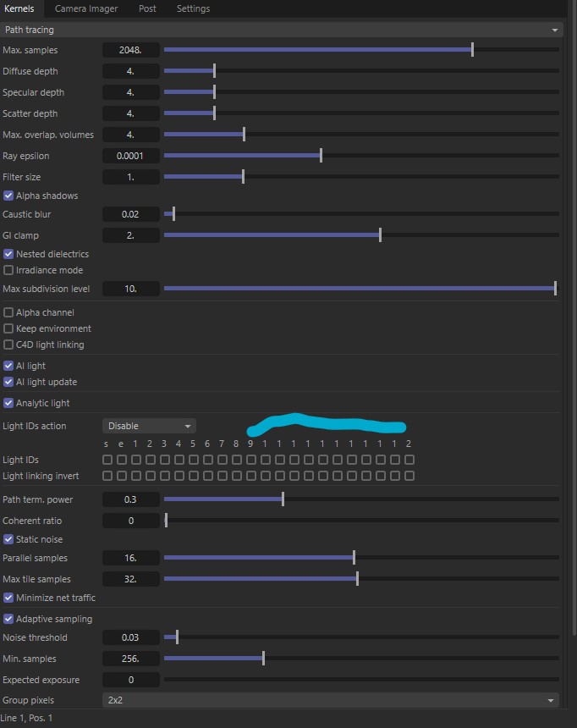577x728 pixels.
Task: Click the Diffuse depth value field
Action: coord(131,71)
